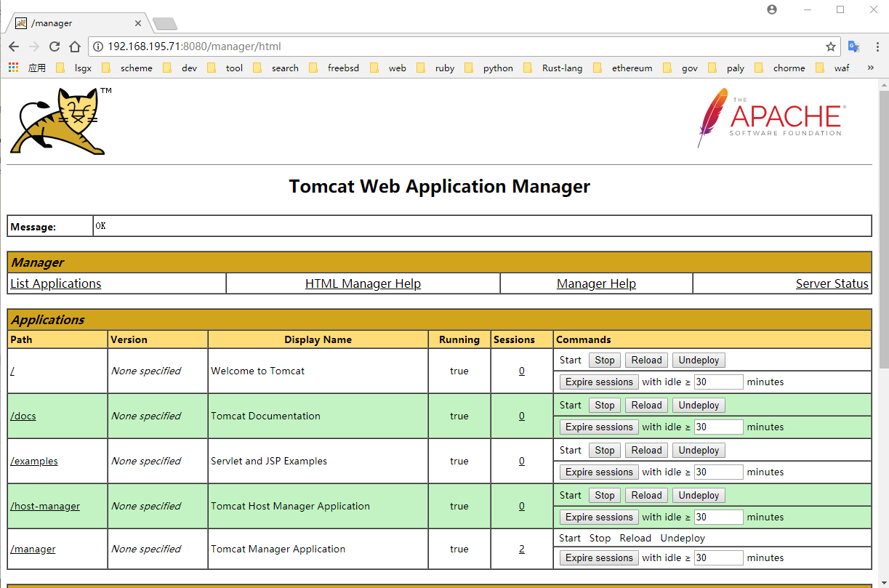Close the /manager tab
Image resolution: width=889 pixels, height=588 pixels.
[138, 23]
